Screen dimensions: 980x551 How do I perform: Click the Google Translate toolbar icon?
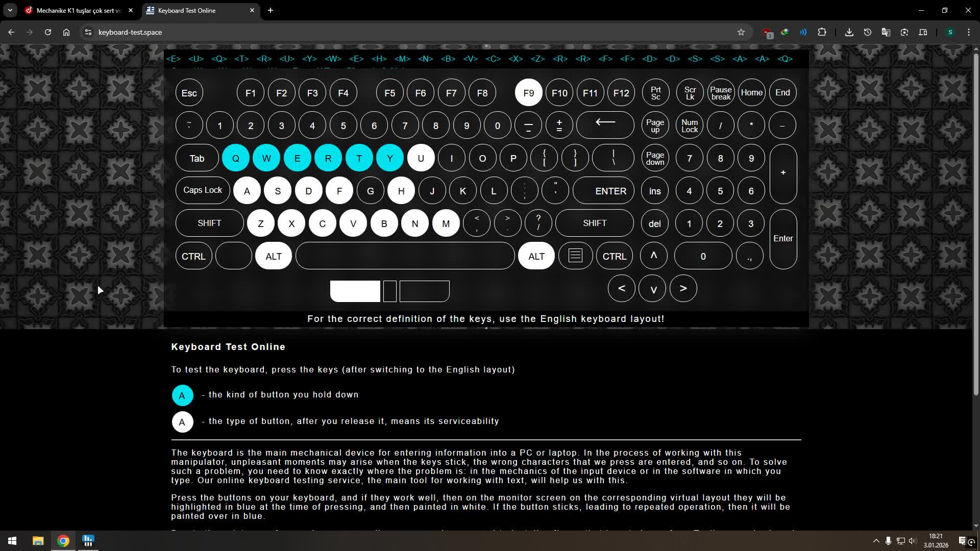point(886,32)
